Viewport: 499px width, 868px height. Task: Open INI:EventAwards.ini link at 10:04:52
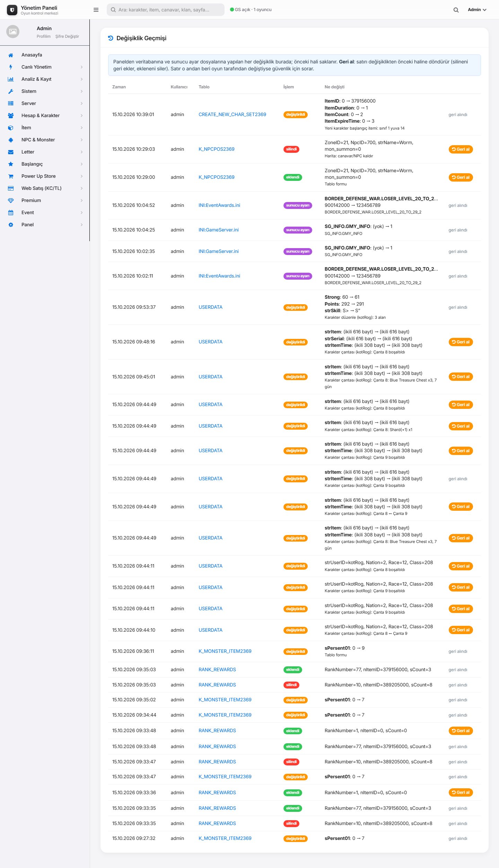(x=219, y=205)
